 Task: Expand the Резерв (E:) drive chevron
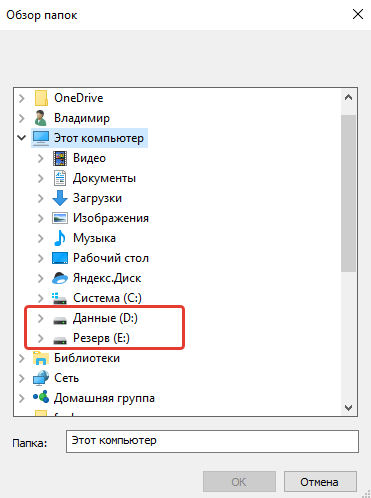tap(41, 338)
